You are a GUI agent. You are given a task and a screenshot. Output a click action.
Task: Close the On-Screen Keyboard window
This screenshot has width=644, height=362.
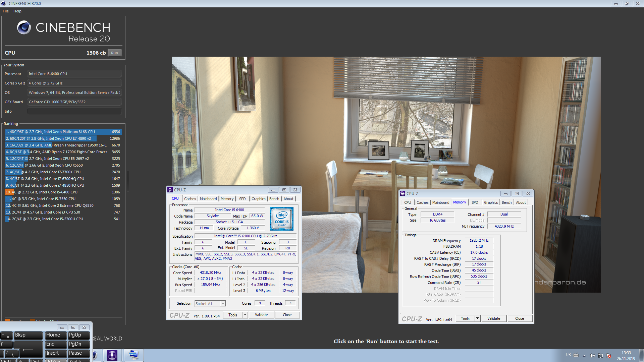point(85,327)
